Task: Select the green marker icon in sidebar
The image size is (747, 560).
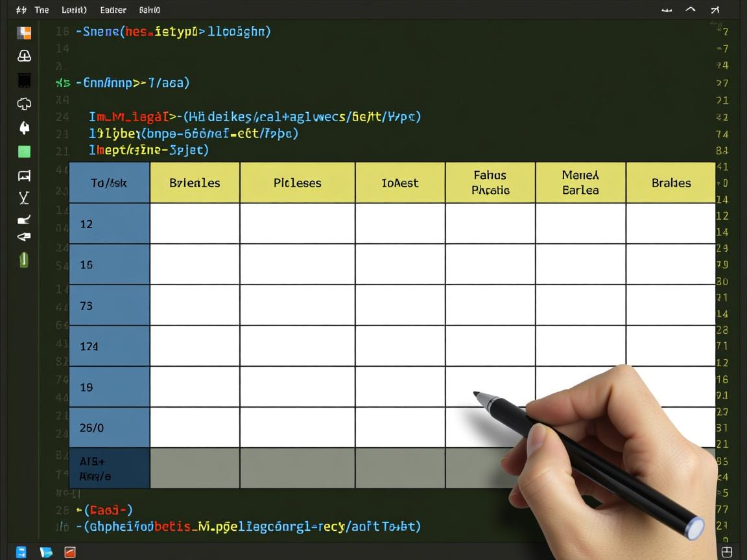Action: pos(24,260)
